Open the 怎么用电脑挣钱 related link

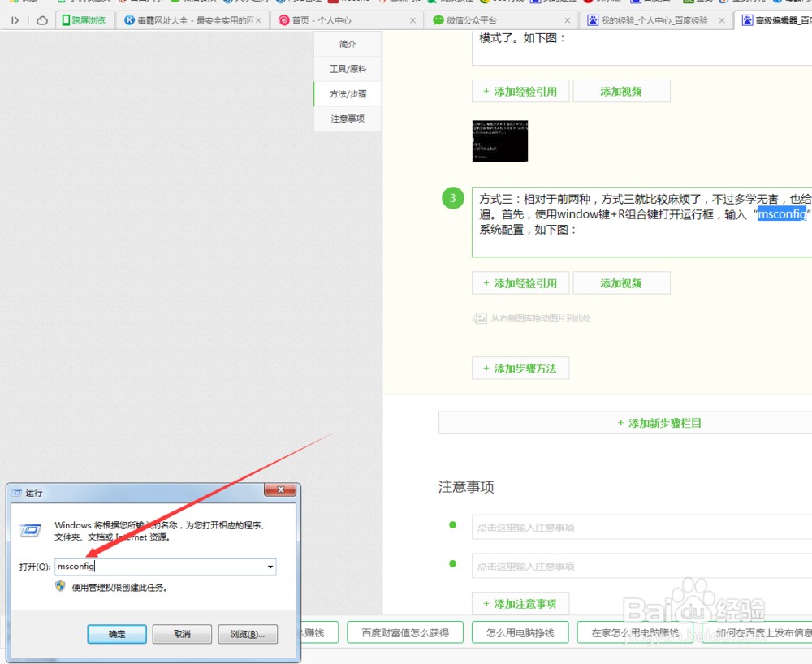[x=518, y=632]
